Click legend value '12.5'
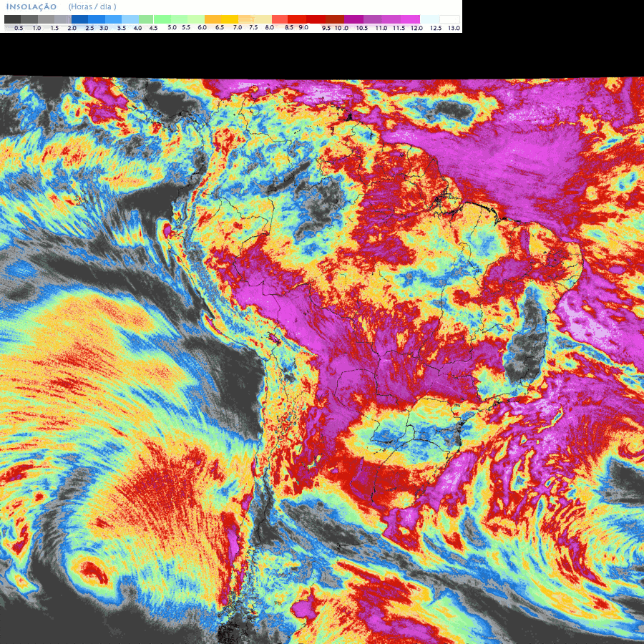Screen dimensions: 644x644 tap(436, 28)
